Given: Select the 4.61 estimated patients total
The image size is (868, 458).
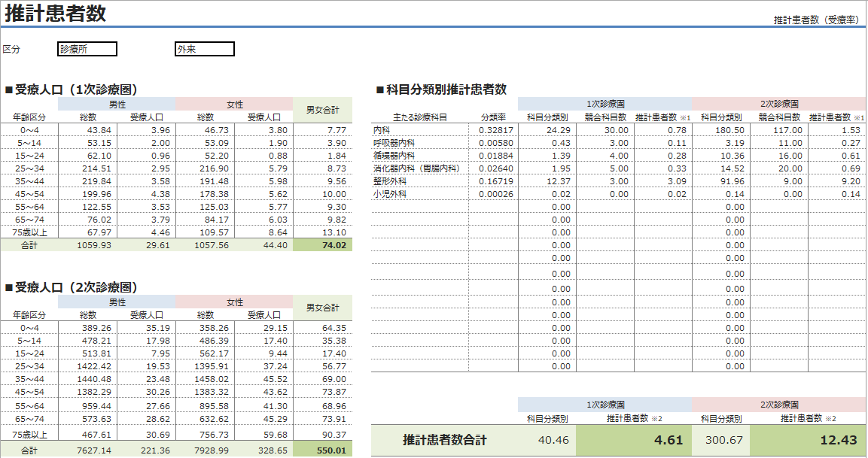Looking at the screenshot, I should pos(634,440).
